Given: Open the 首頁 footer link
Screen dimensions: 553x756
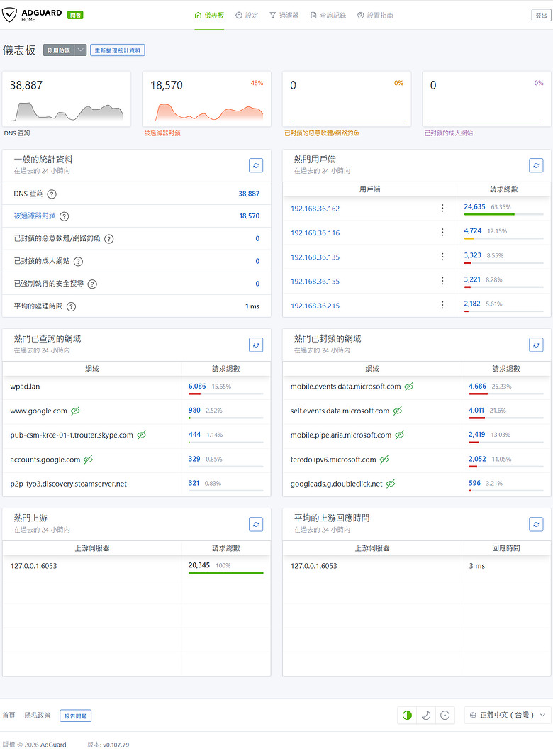Looking at the screenshot, I should pos(9,716).
